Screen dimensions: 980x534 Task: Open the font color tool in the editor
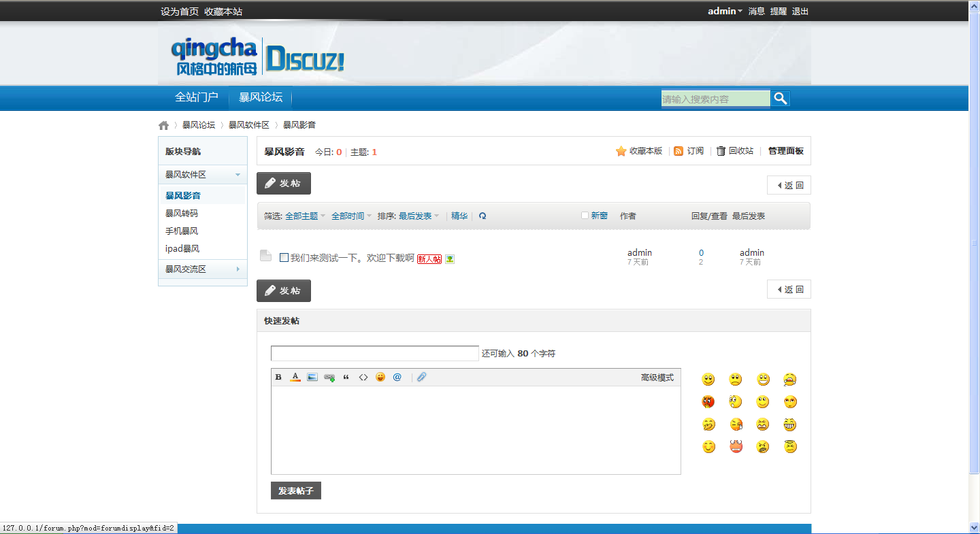pos(295,377)
